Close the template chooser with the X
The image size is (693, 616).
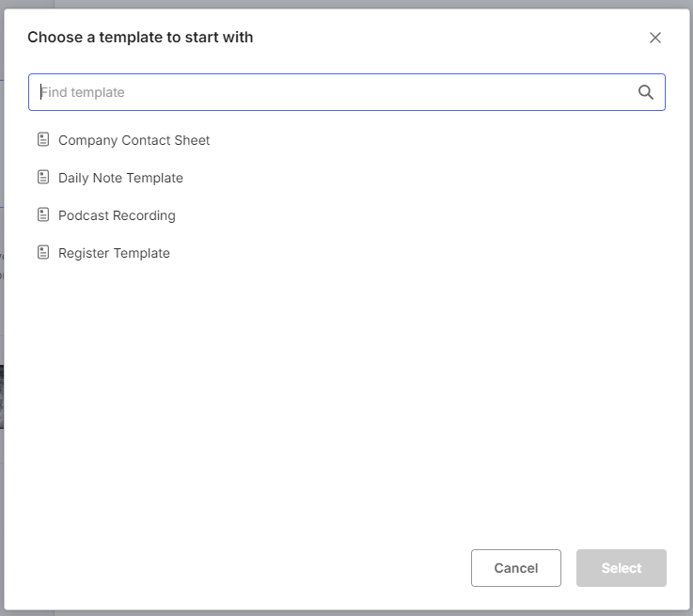coord(655,38)
